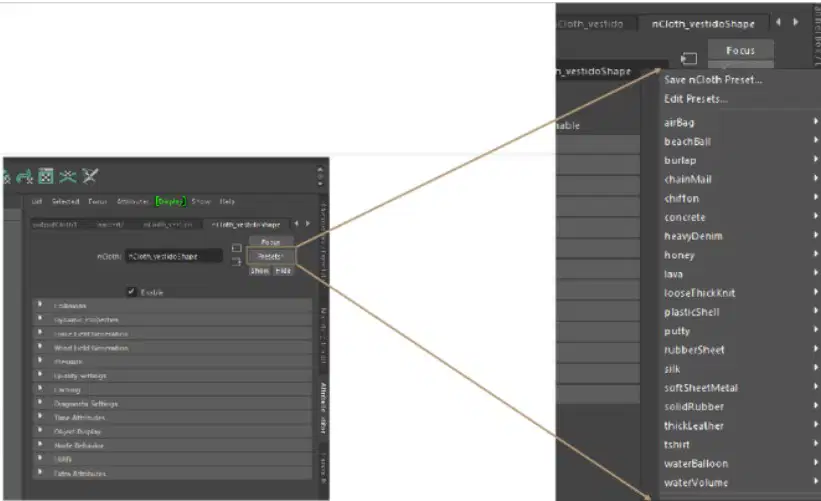Open the heavyDenim preset submenu
The image size is (821, 501).
pos(740,236)
